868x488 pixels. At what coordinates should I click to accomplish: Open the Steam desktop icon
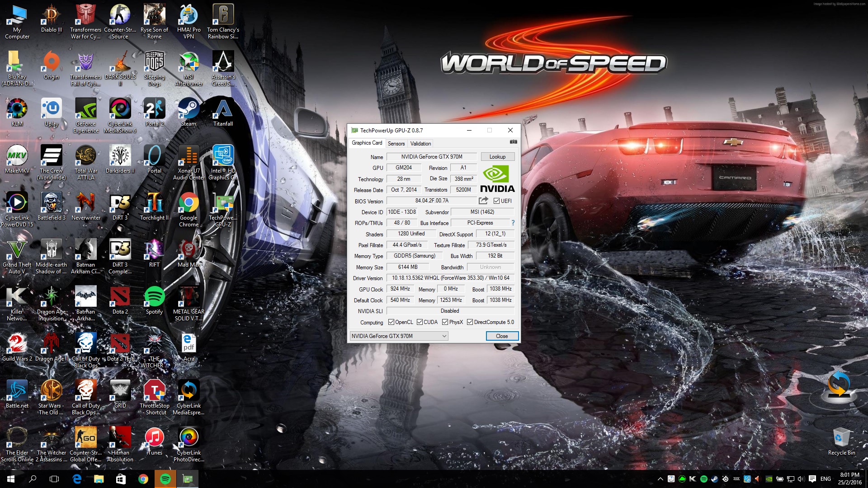click(189, 112)
